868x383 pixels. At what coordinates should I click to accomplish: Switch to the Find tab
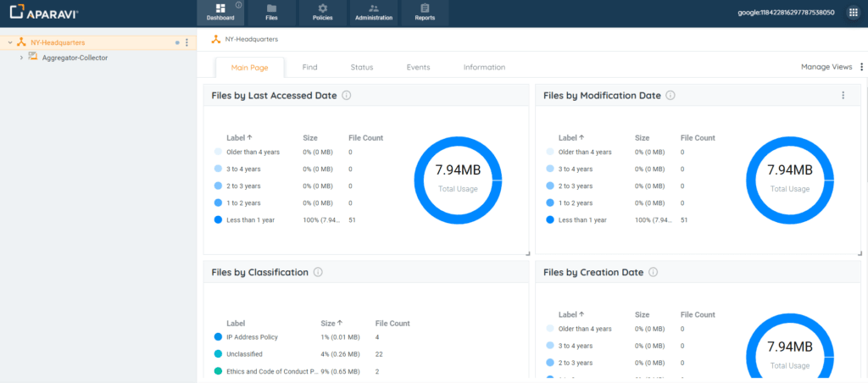(310, 68)
